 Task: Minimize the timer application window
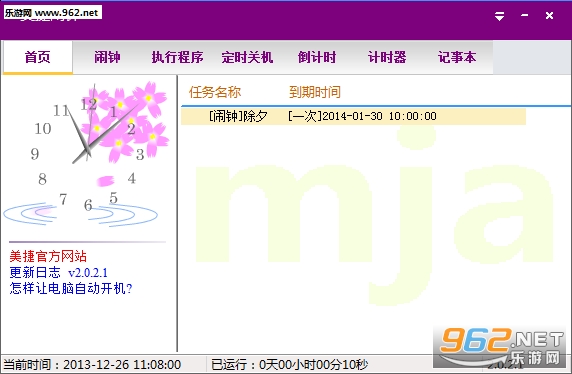tap(525, 15)
